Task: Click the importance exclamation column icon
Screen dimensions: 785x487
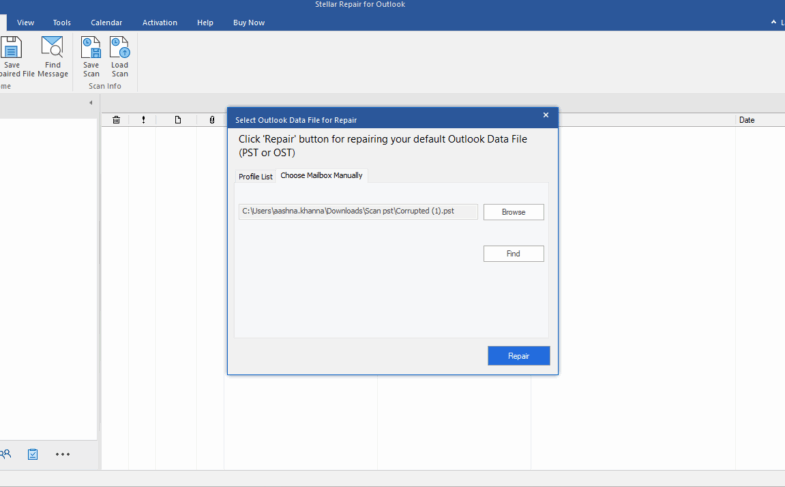Action: tap(144, 120)
